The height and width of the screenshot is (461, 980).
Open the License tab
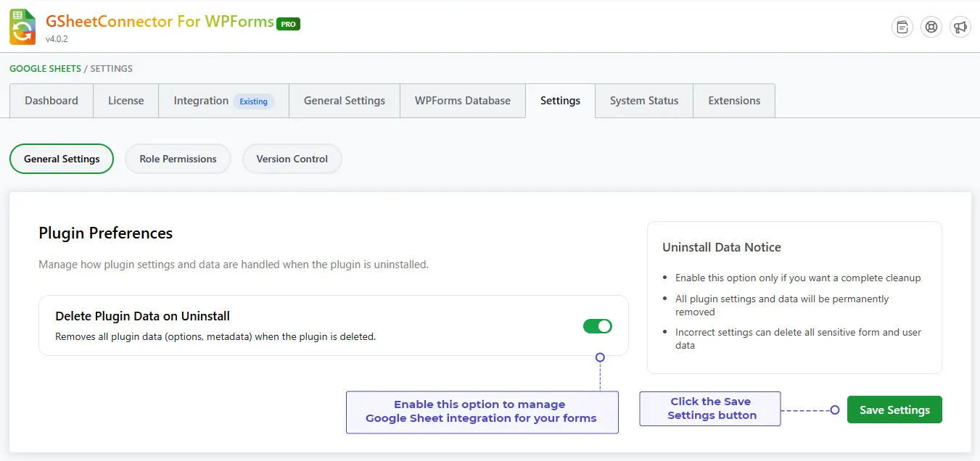[126, 101]
